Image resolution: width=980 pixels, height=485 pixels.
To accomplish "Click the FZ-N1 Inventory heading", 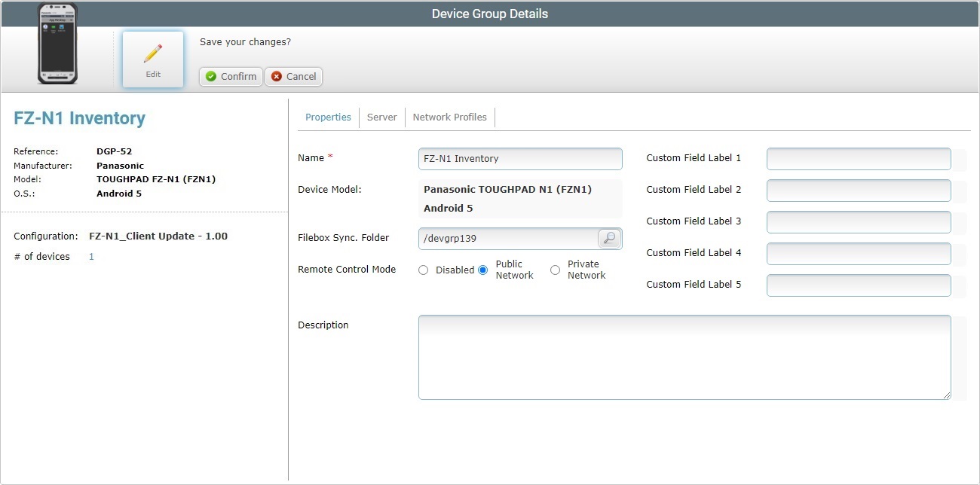I will coord(80,118).
